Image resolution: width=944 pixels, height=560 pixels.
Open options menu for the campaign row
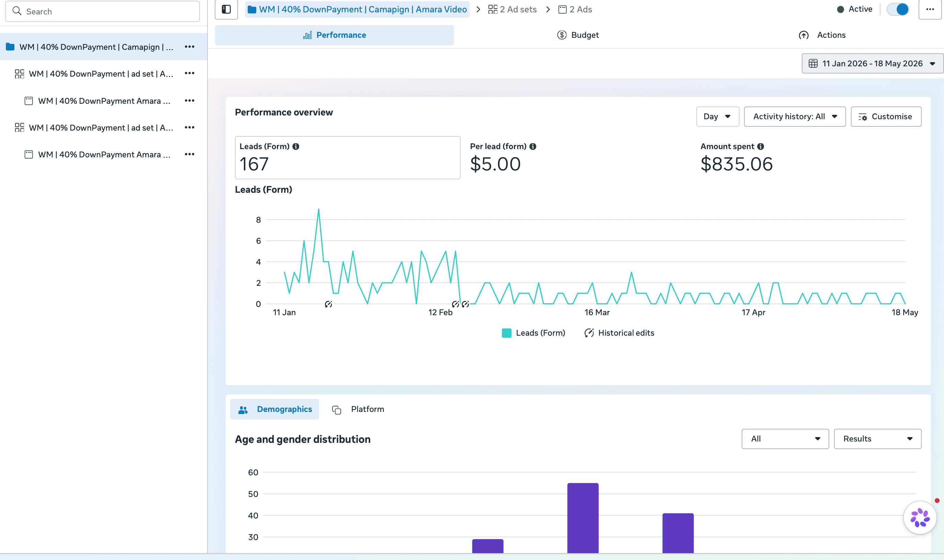click(189, 47)
